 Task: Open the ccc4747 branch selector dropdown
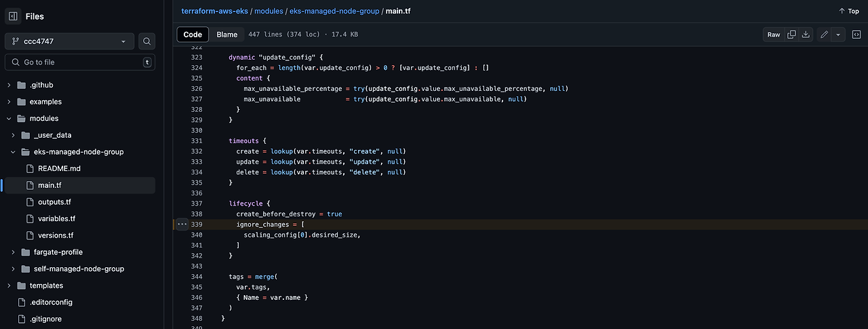[x=70, y=41]
